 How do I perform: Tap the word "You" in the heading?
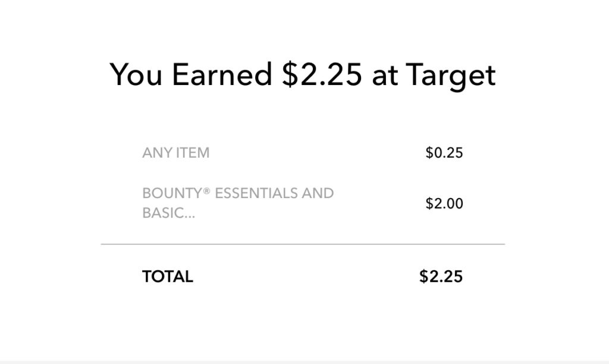pyautogui.click(x=136, y=74)
